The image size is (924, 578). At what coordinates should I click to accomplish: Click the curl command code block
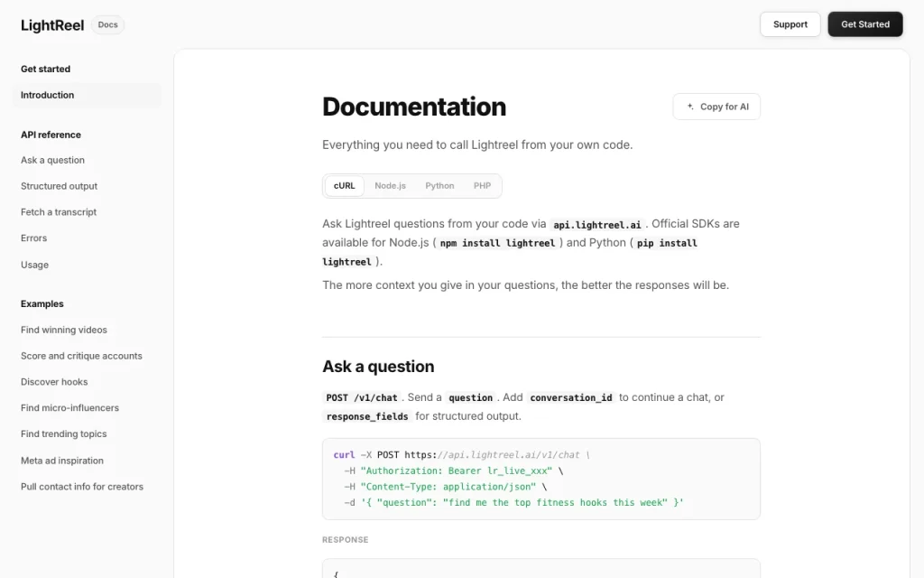pos(541,479)
